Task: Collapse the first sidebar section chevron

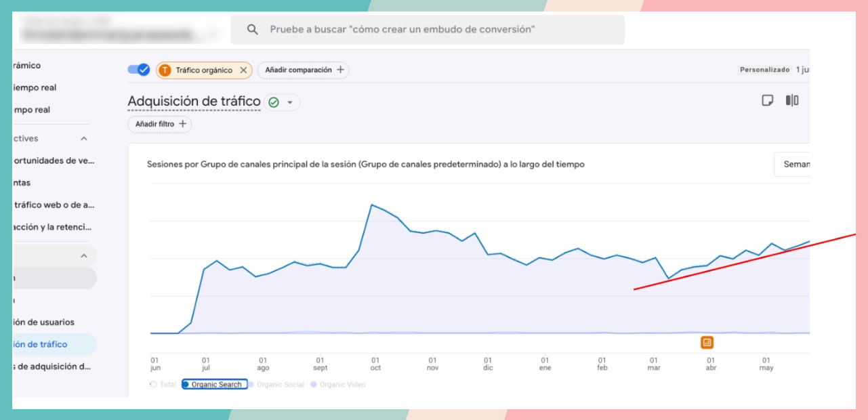Action: pos(84,138)
